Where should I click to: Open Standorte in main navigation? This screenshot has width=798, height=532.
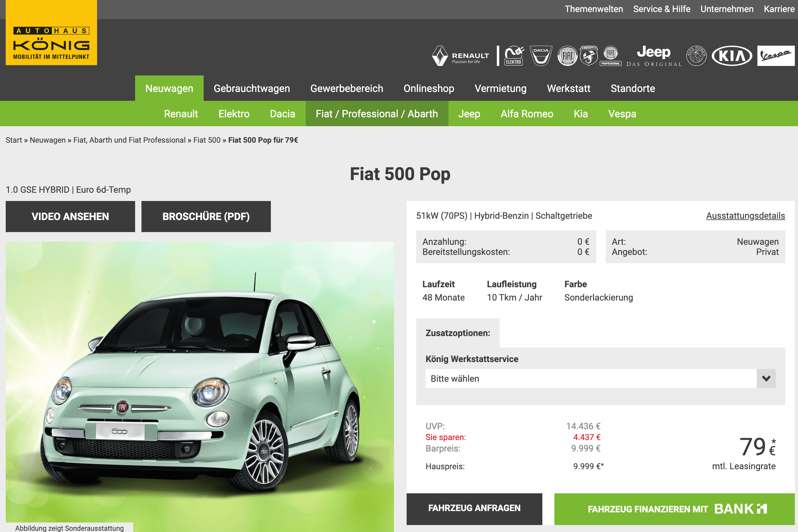tap(633, 88)
